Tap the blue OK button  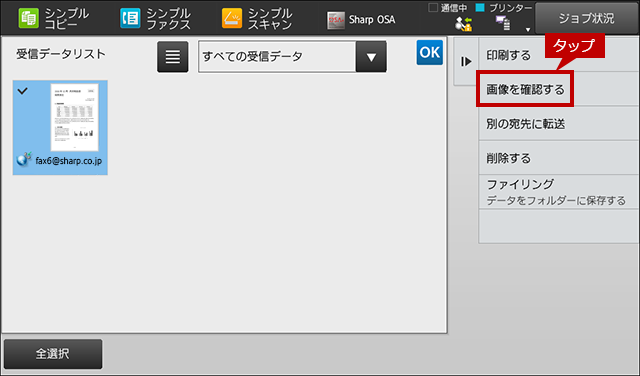429,53
